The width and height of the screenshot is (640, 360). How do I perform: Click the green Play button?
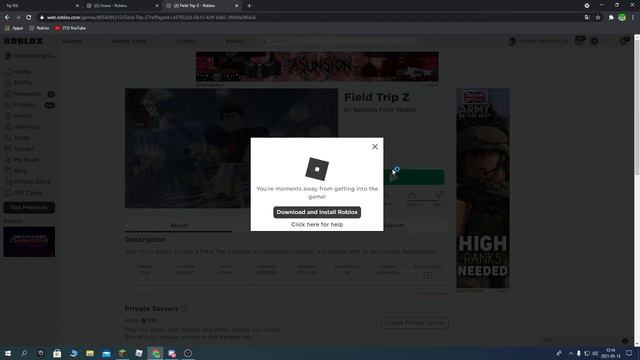pos(413,177)
